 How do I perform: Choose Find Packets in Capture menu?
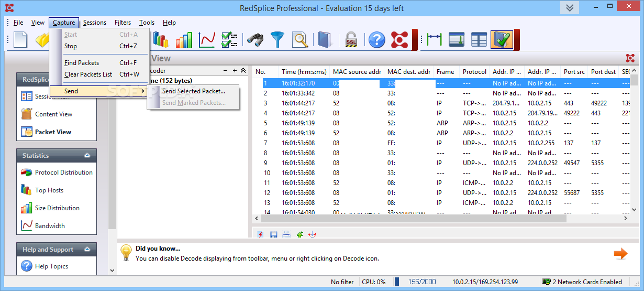tap(99, 63)
